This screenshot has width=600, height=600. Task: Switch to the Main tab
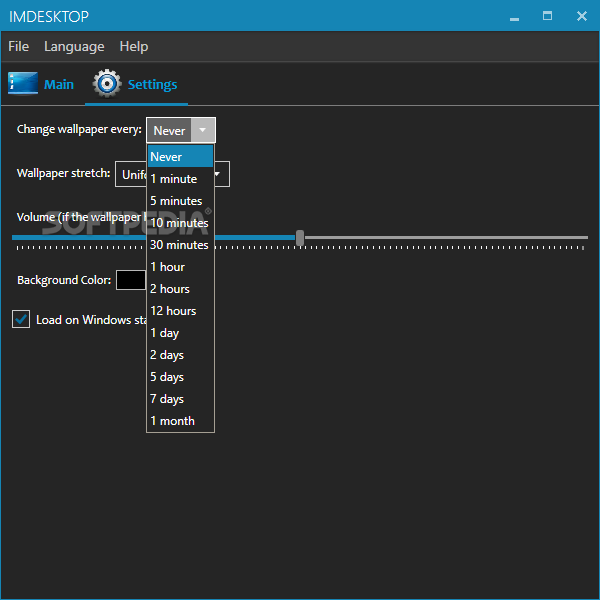click(41, 84)
